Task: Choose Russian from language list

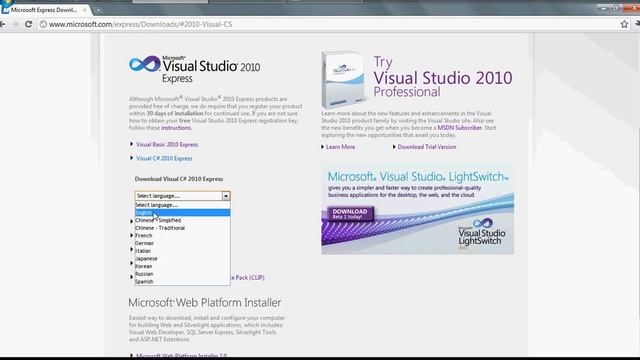Action: coord(182,274)
